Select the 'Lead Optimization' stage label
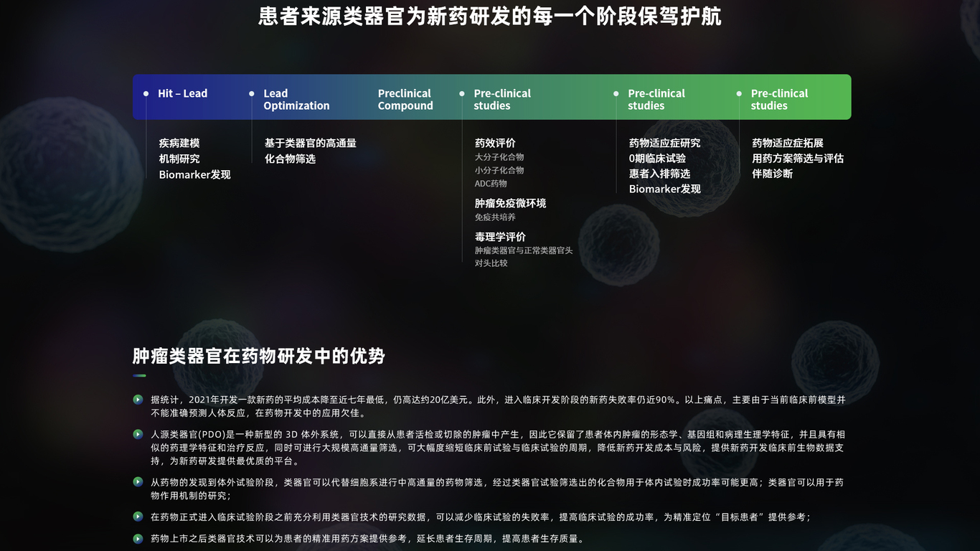This screenshot has height=551, width=980. (296, 100)
